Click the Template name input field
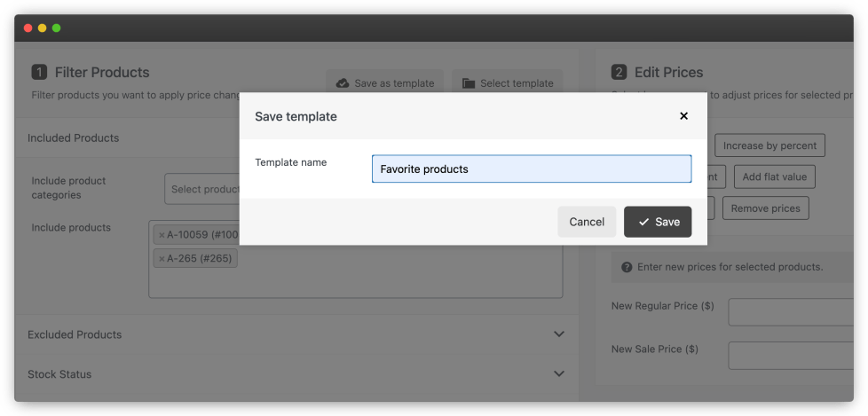 point(531,169)
